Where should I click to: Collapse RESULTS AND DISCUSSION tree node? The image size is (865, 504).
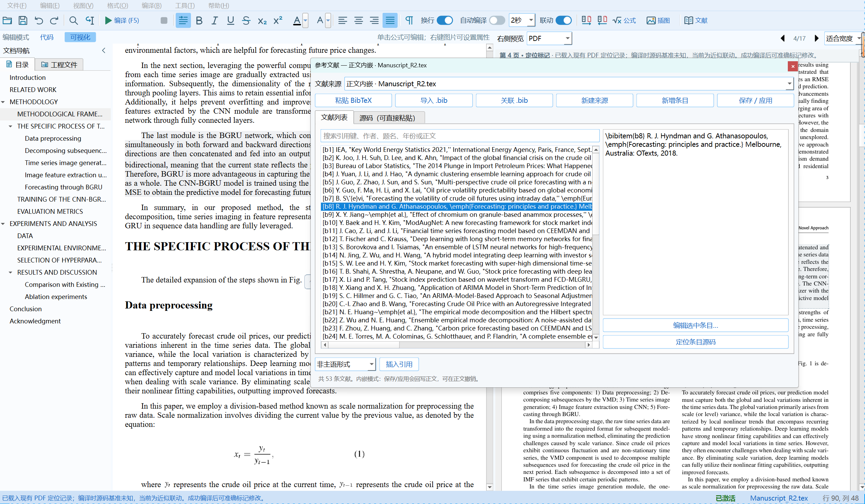coord(10,272)
